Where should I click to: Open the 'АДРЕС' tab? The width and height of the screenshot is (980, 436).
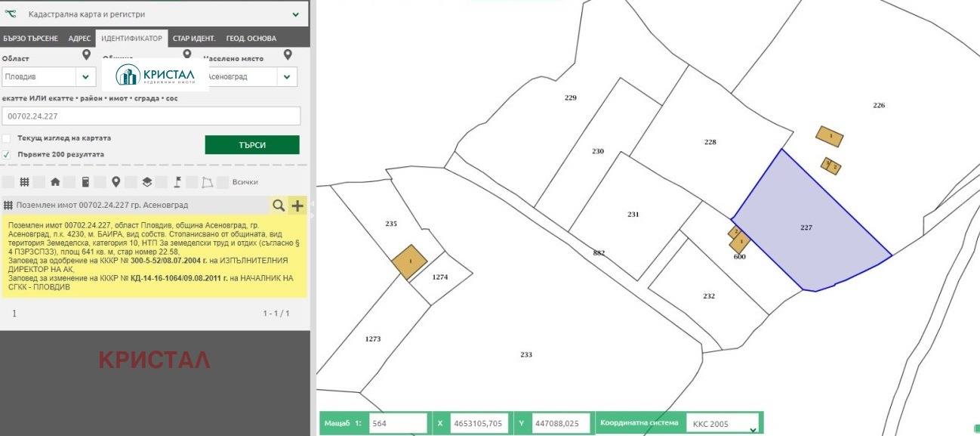tap(79, 39)
